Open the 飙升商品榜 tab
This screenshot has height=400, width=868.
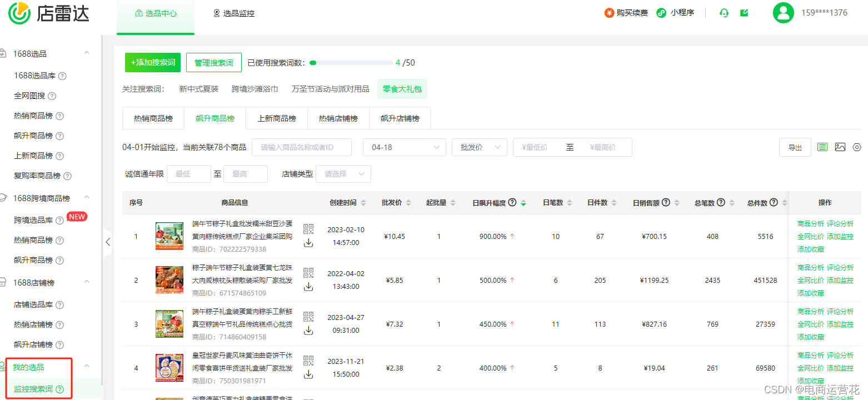[215, 118]
